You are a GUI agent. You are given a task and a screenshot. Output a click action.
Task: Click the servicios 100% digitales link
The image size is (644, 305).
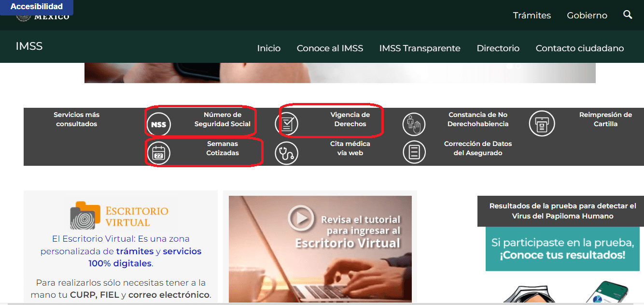coord(145,258)
